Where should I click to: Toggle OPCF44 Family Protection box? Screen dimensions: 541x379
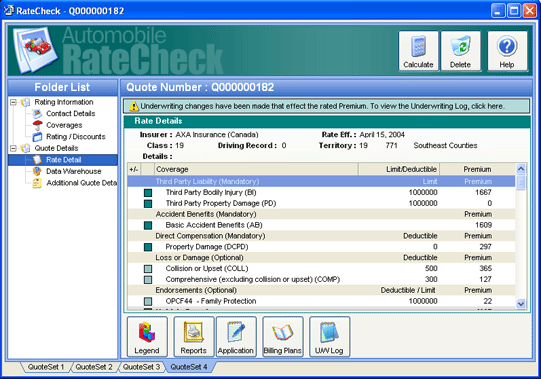pyautogui.click(x=148, y=301)
